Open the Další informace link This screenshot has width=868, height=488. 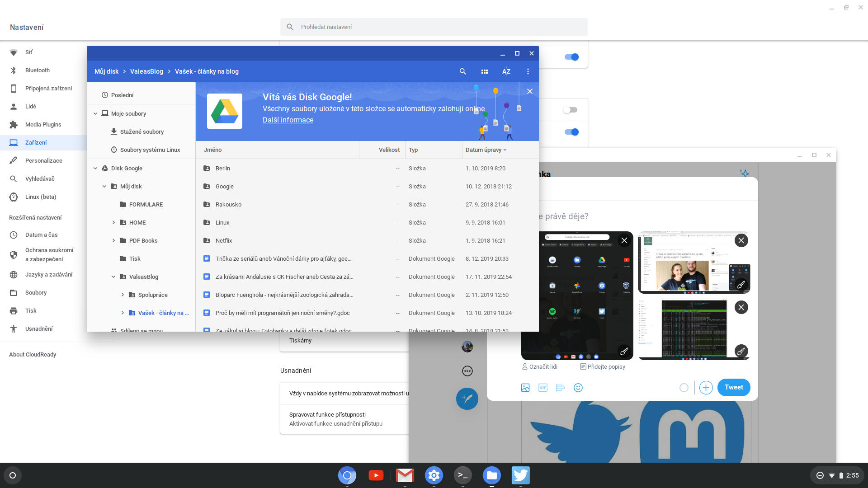tap(288, 120)
